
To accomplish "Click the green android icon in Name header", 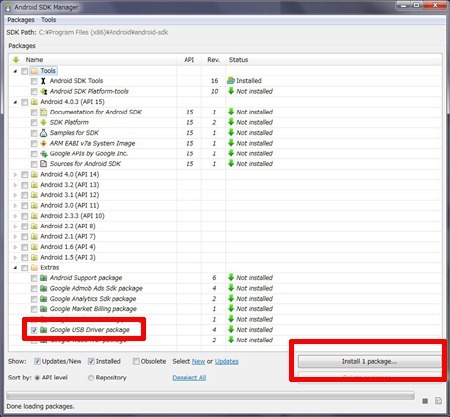I will coord(16,60).
